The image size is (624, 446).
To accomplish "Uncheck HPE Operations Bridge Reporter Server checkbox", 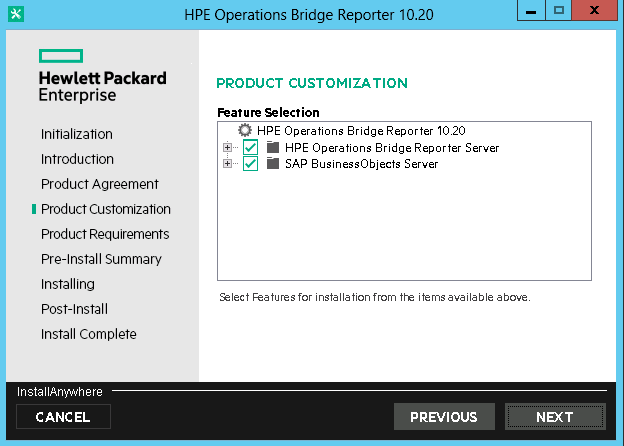I will (250, 147).
